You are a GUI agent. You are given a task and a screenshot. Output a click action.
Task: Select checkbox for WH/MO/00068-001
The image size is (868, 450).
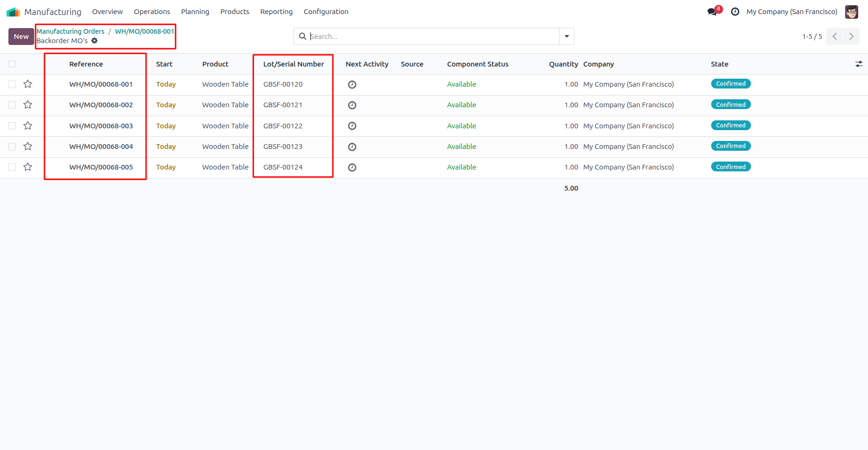pyautogui.click(x=12, y=84)
